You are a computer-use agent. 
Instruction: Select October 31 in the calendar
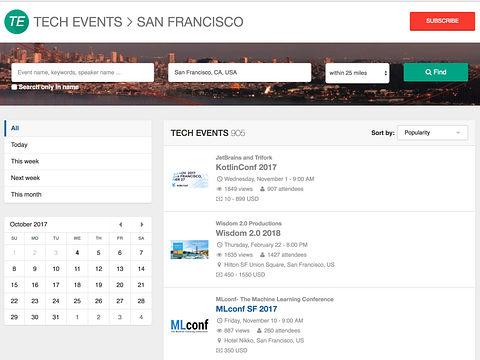(x=56, y=317)
